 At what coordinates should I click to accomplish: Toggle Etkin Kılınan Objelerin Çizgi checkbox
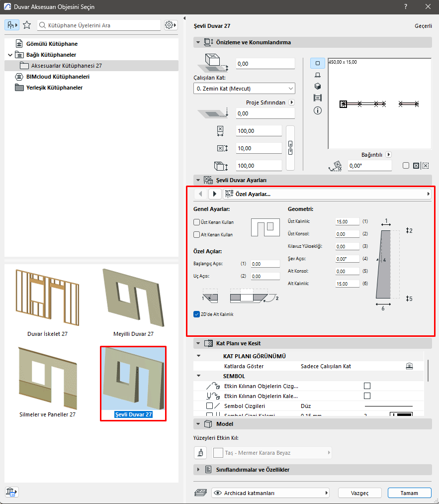point(367,386)
